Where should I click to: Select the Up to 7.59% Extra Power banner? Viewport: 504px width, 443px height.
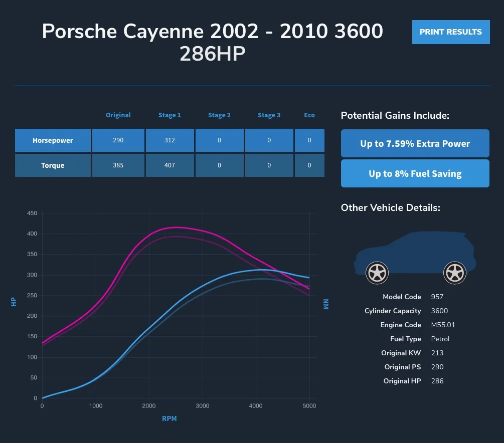coord(415,143)
